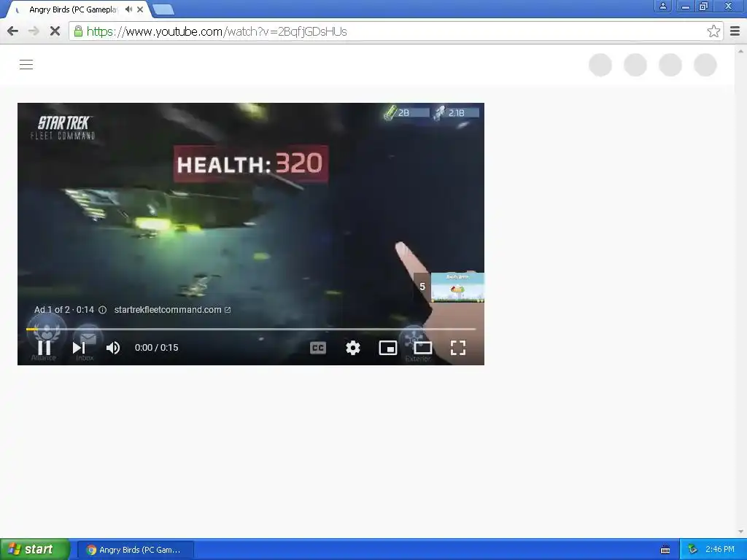Screen dimensions: 747x560
Task: Pause the video ad
Action: point(44,348)
